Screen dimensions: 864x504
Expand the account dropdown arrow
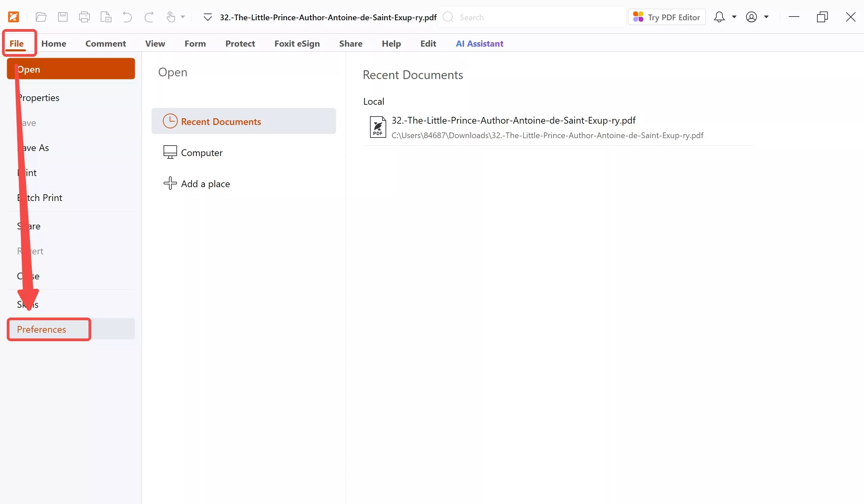coord(766,17)
